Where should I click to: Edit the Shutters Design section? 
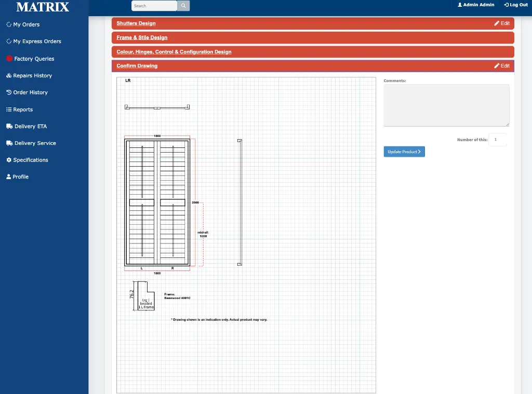(502, 23)
